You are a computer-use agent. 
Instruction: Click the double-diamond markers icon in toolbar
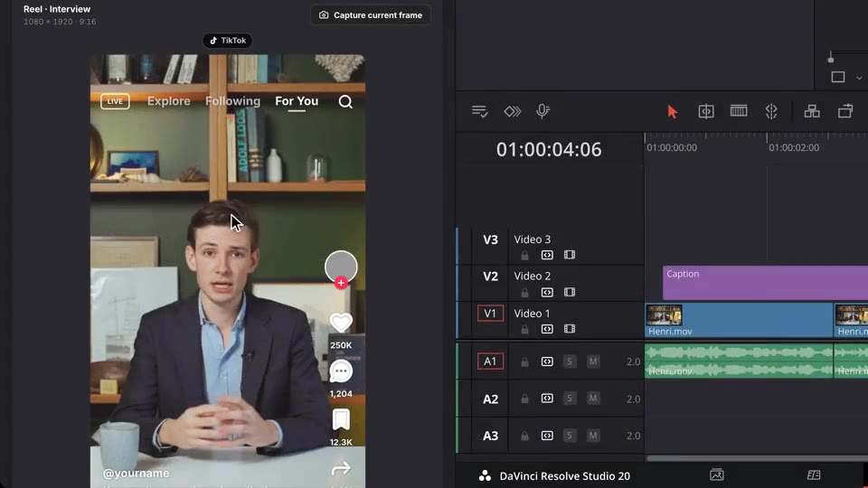click(x=513, y=111)
